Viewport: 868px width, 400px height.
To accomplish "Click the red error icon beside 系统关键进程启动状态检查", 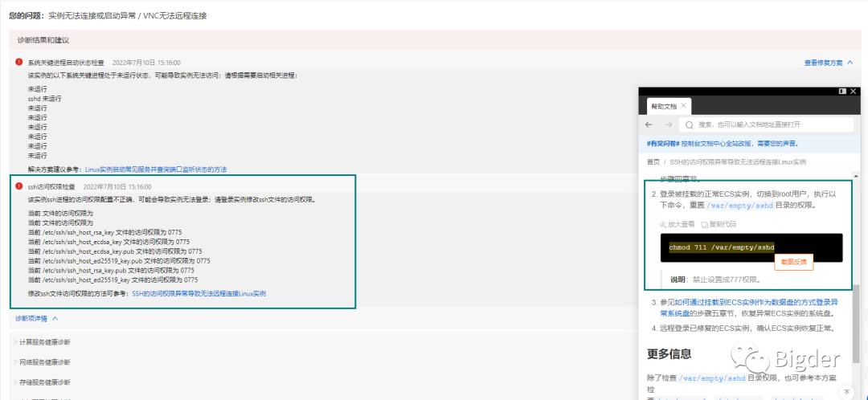I will [18, 62].
